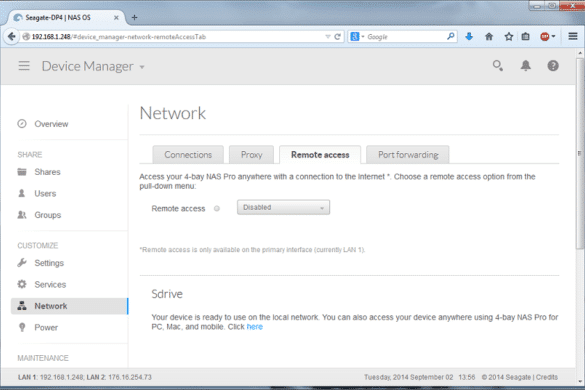Bookmark this page with the star icon
Screen dimensions: 585x390
point(509,37)
